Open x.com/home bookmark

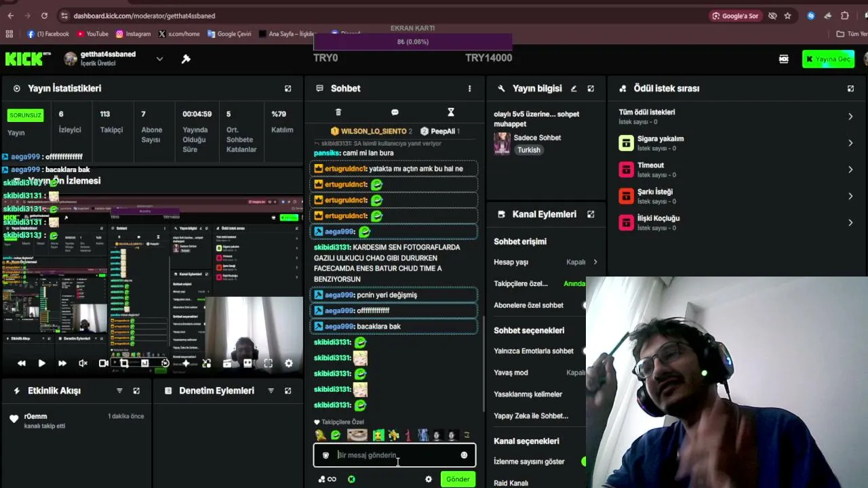(x=179, y=34)
